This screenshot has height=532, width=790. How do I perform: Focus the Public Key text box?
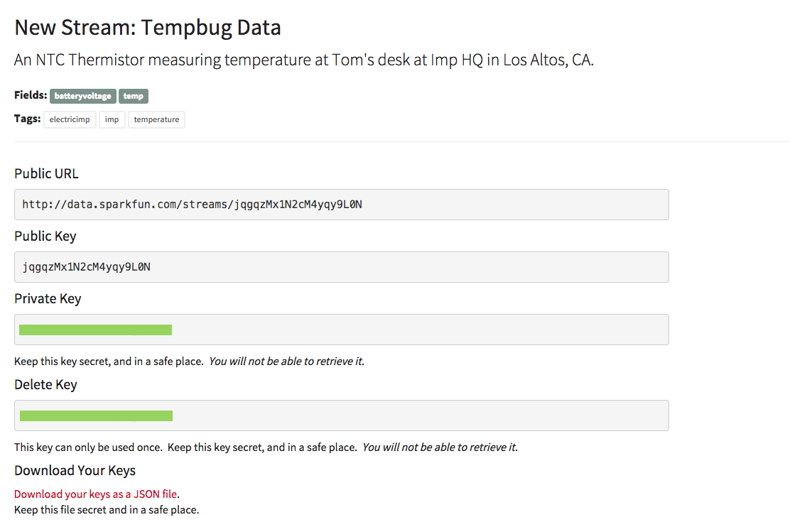[341, 267]
